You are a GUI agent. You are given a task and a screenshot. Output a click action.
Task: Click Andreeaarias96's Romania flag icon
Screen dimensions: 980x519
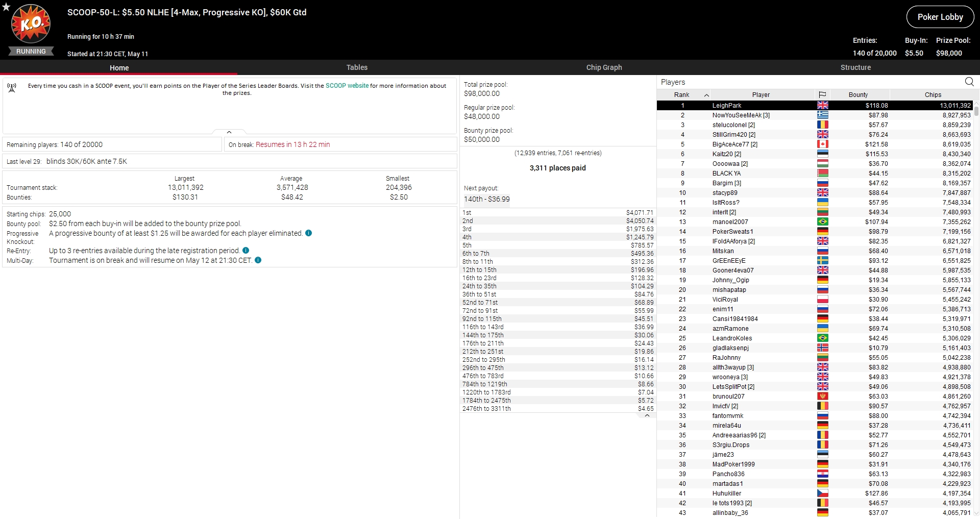[822, 435]
